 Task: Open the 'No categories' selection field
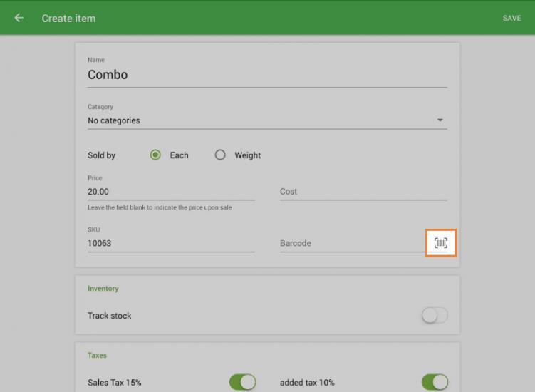tap(256, 120)
